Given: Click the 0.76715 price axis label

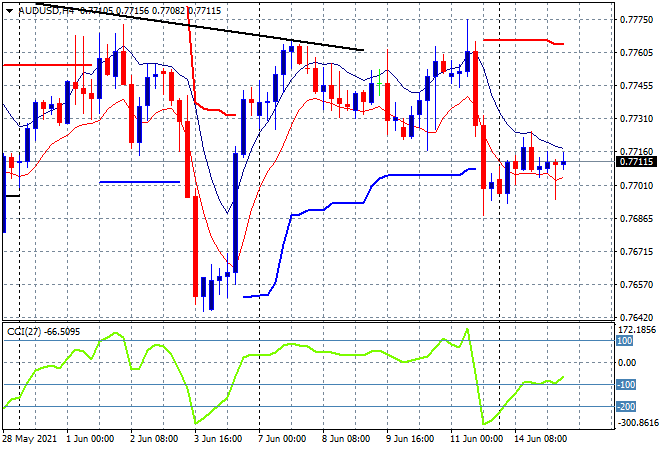Looking at the screenshot, I should coord(636,252).
